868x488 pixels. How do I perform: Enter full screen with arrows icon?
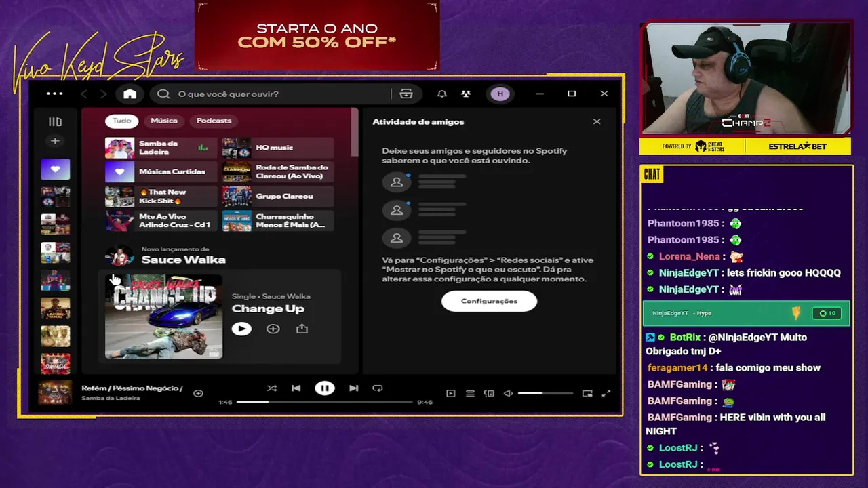(x=606, y=393)
